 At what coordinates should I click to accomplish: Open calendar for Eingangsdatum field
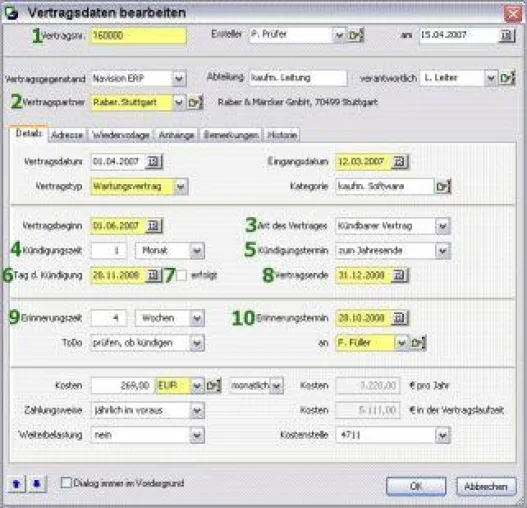point(400,162)
